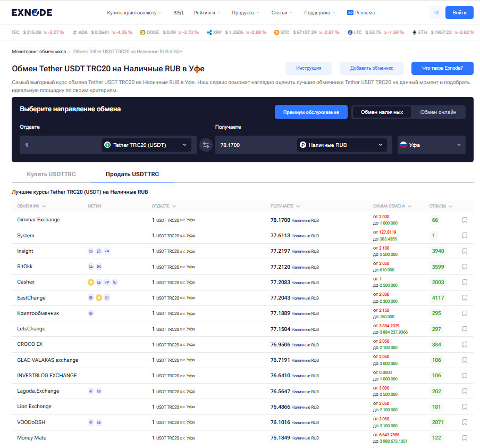Click the Премиум обслуживание button
The width and height of the screenshot is (480, 448).
coord(311,112)
